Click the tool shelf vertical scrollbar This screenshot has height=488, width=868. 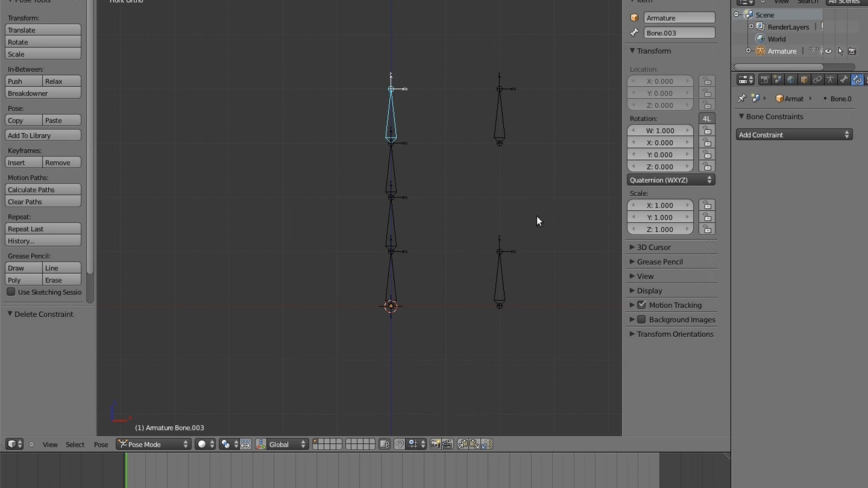pyautogui.click(x=90, y=136)
